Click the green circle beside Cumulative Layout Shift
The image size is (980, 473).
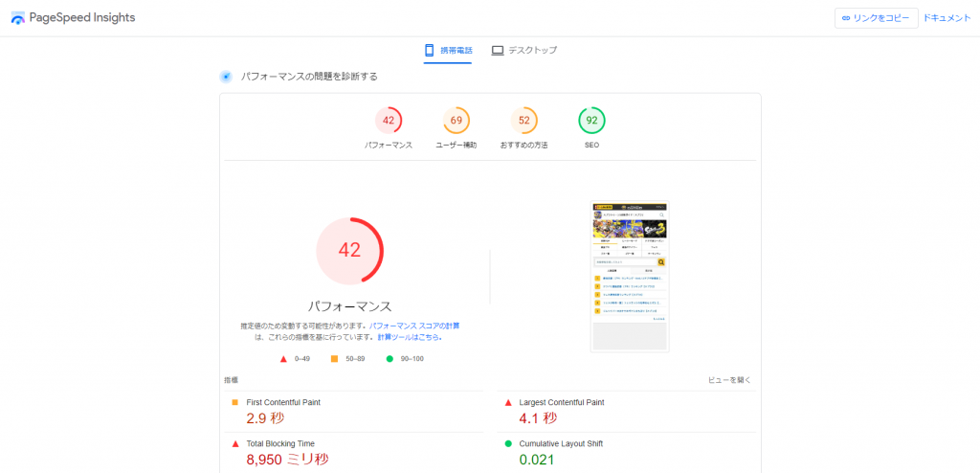508,444
